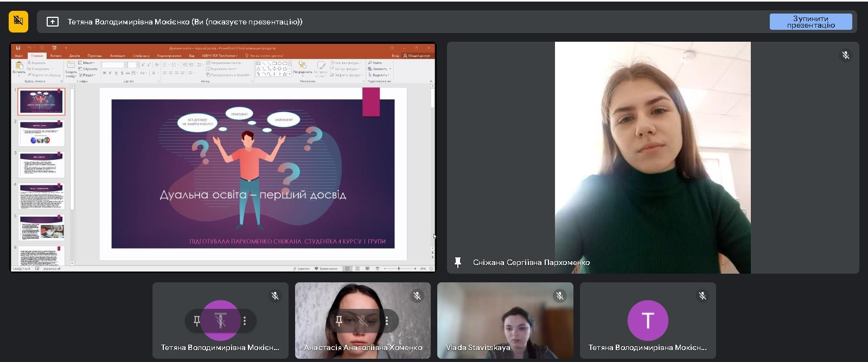Viewport: 868px width, 362px height.
Task: Select slide 1 thumbnail in panel
Action: click(42, 101)
